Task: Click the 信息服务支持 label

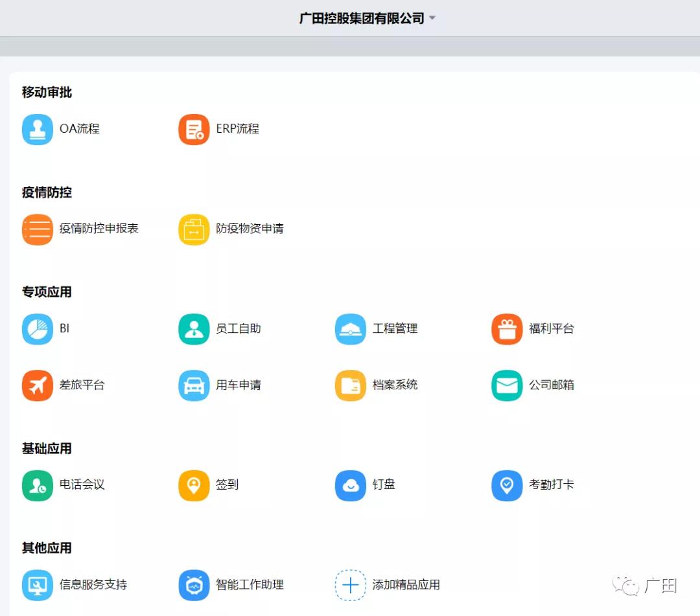Action: [93, 585]
